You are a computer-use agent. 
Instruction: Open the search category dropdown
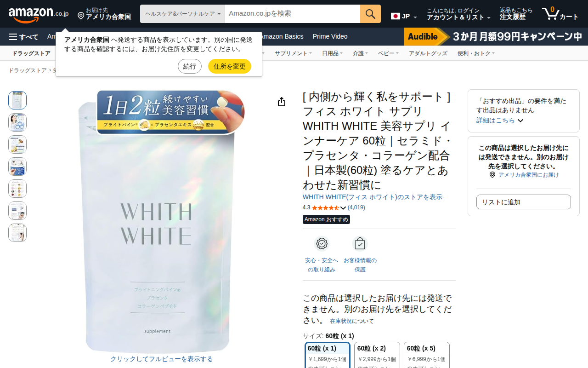(x=182, y=14)
